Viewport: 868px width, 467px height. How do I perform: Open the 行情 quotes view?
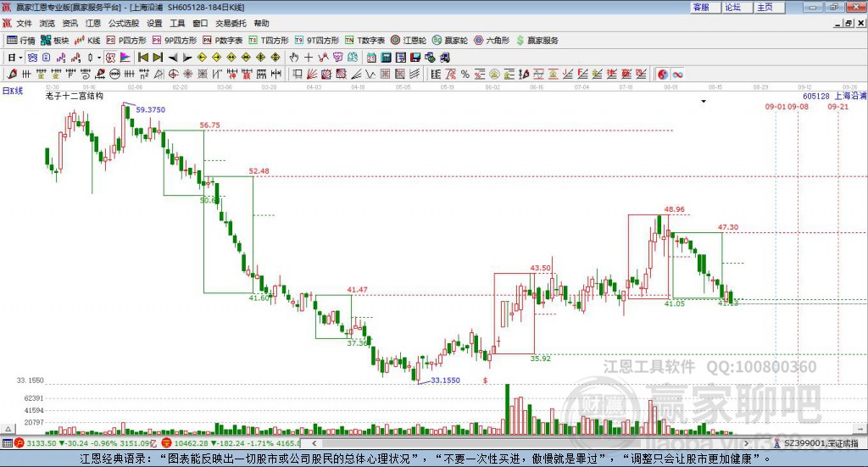click(x=21, y=41)
